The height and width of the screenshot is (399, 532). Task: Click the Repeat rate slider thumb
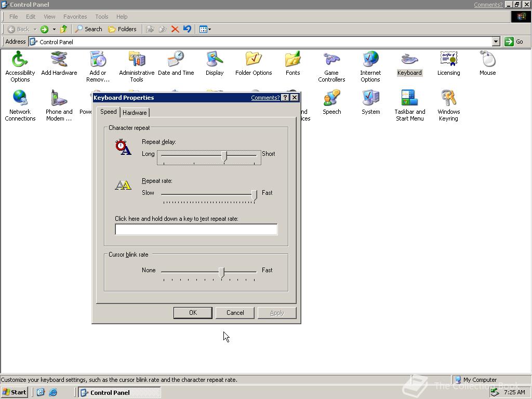[254, 195]
